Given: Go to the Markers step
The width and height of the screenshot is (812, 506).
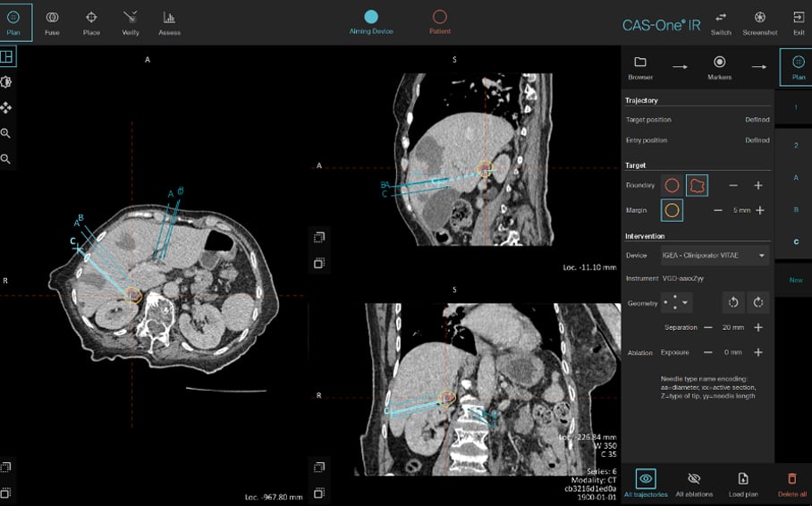Looking at the screenshot, I should 719,67.
